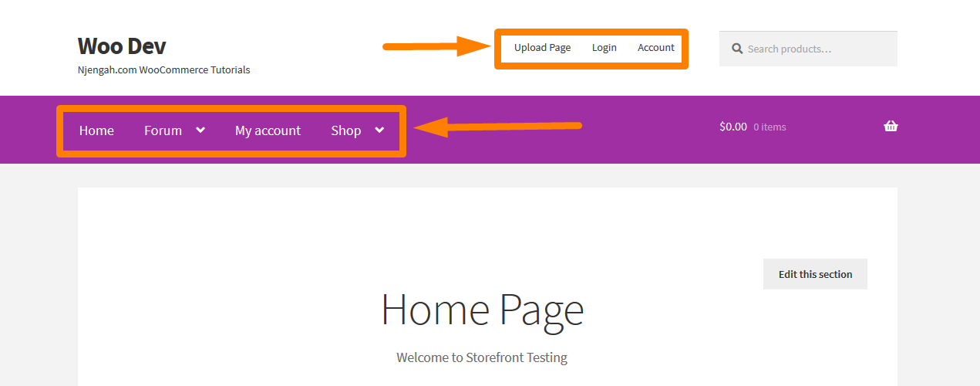Click the magnifying glass search icon

737,49
